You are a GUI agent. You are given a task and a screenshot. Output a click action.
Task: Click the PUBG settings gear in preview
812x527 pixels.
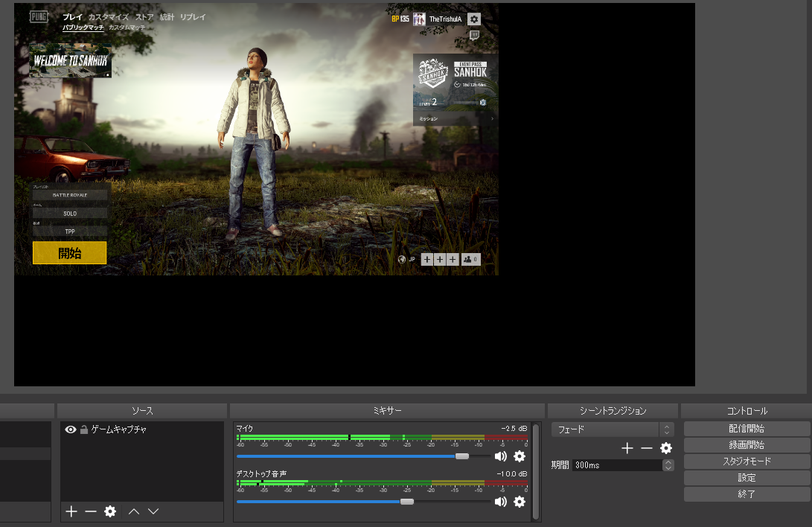click(474, 19)
